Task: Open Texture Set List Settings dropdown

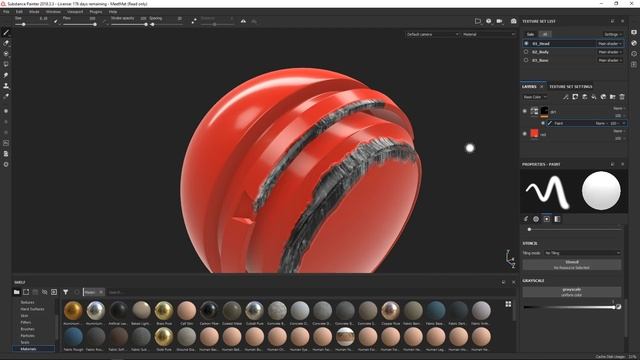Action: click(x=613, y=34)
